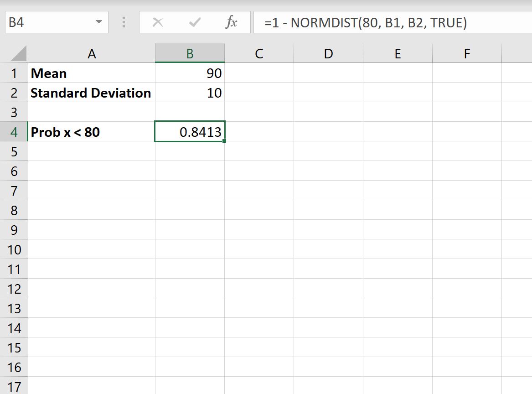Select column B header
Image resolution: width=532 pixels, height=394 pixels.
[x=190, y=53]
